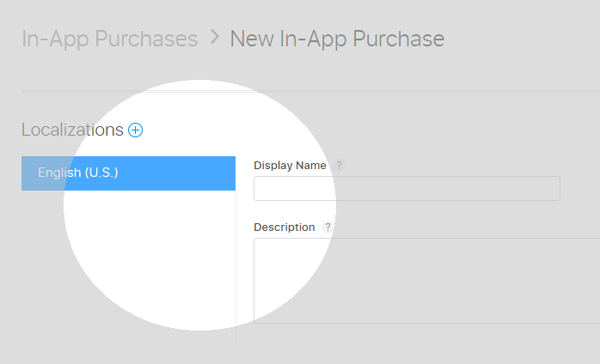600x364 pixels.
Task: Click the blue highlighted localization row's right edge
Action: [x=229, y=173]
